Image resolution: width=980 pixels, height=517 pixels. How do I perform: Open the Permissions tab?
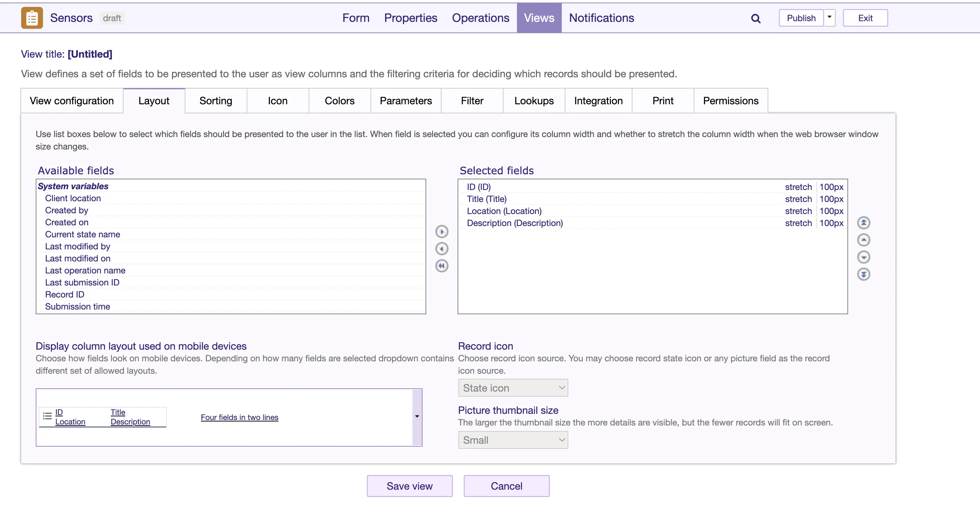(730, 101)
